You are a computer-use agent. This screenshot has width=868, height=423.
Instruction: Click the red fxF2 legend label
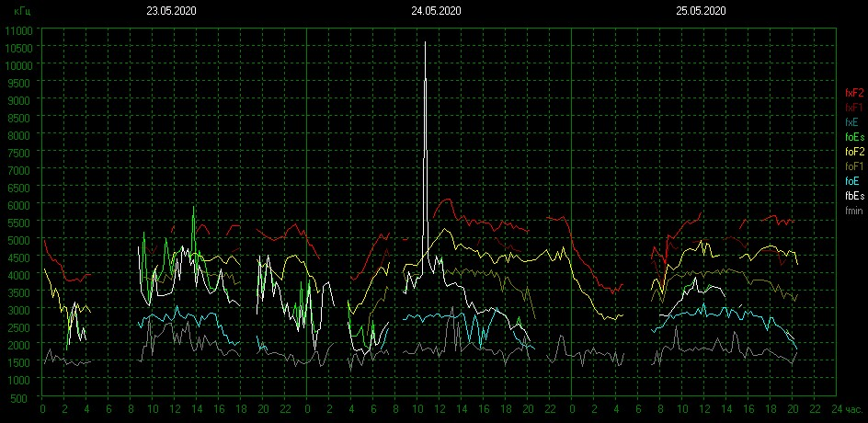point(854,93)
